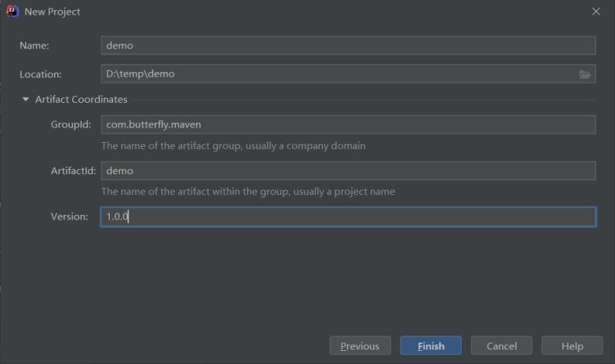Click the IntelliJ IDEA logo in title bar

point(12,12)
